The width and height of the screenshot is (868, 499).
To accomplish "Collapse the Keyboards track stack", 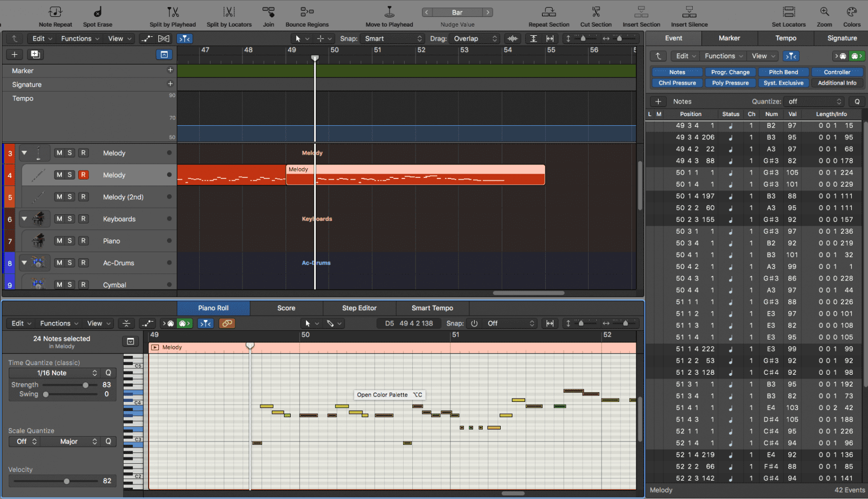I will (24, 219).
